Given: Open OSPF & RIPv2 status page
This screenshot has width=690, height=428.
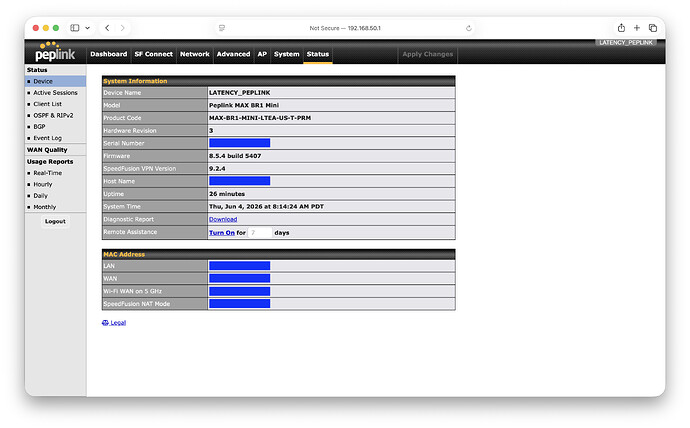Looking at the screenshot, I should coord(53,116).
